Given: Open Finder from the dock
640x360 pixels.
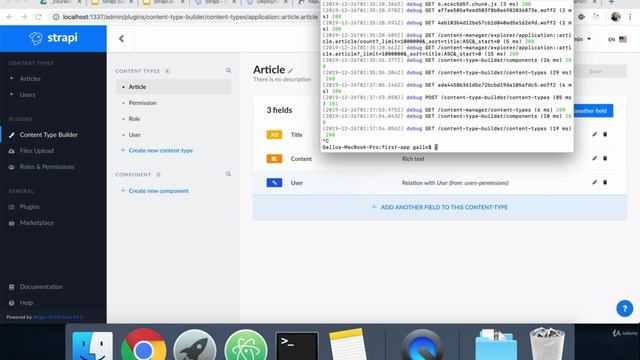Looking at the screenshot, I should tap(93, 346).
